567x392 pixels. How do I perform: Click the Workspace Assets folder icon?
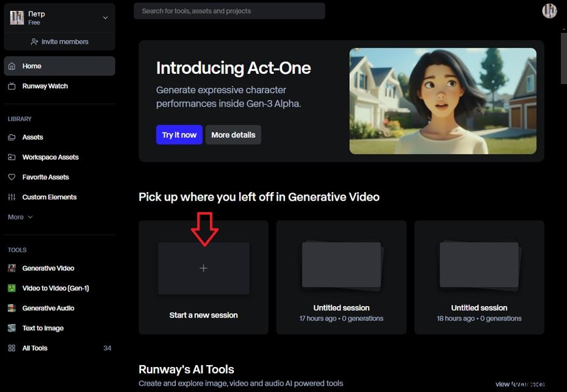(x=12, y=157)
